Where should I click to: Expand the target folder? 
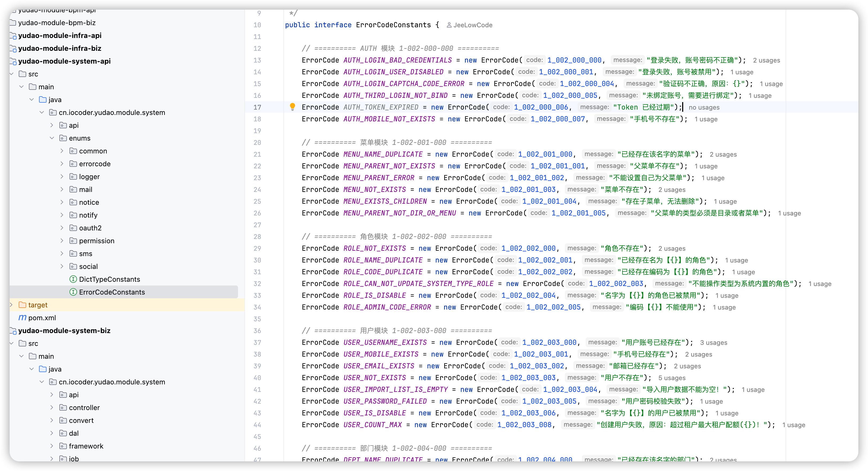11,305
